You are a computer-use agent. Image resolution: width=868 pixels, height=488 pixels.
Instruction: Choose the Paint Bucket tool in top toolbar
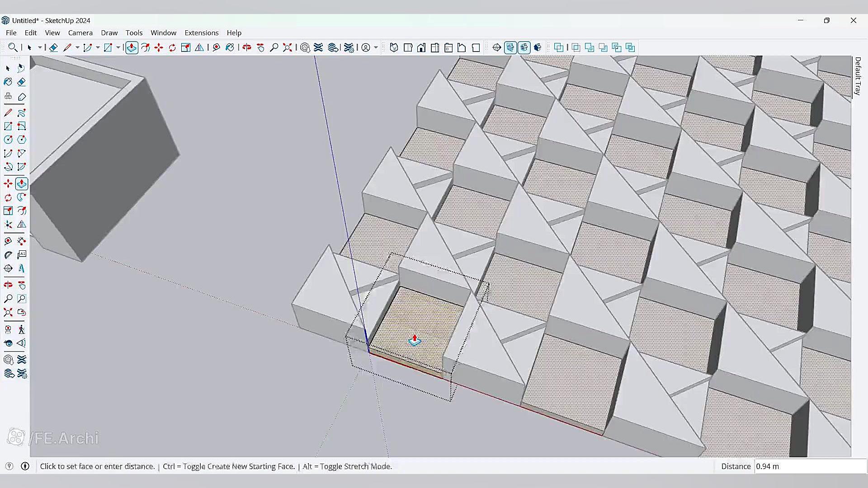[230, 47]
